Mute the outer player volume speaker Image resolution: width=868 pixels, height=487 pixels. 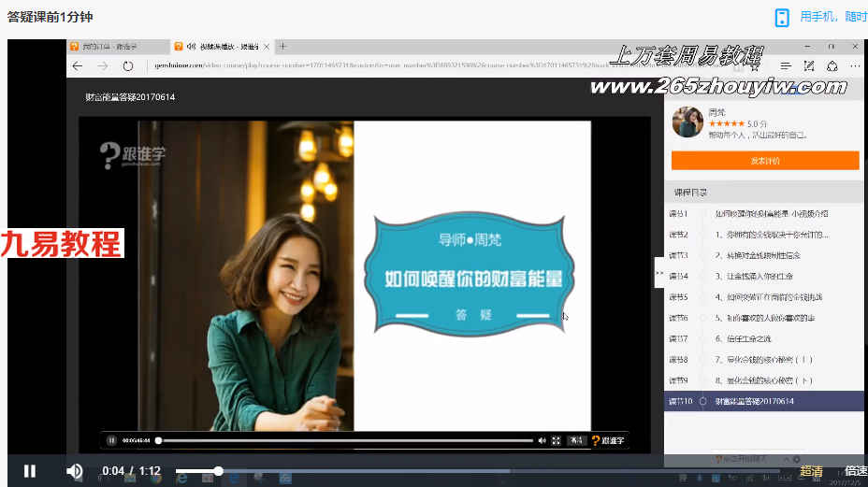(x=74, y=471)
